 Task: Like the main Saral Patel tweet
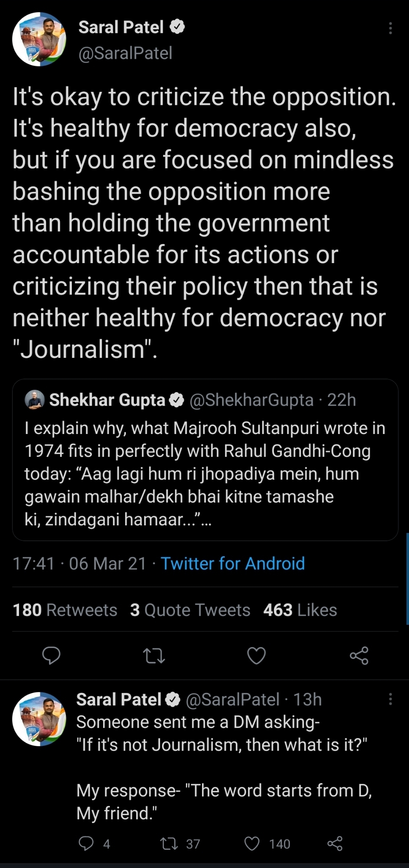click(x=256, y=656)
